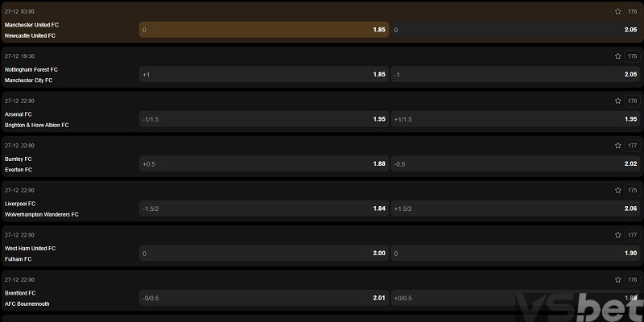Select Liverpool -1.5/2 handicap at 1.84
The width and height of the screenshot is (644, 322).
coord(263,208)
